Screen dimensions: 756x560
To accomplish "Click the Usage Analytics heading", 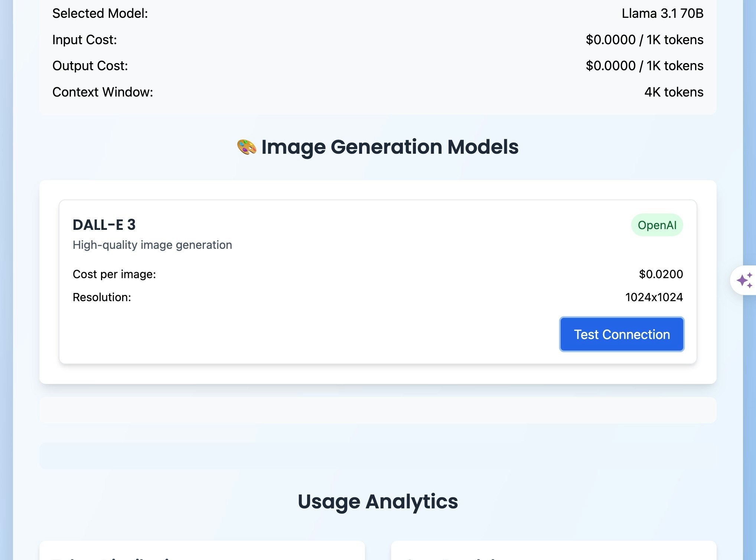I will tap(378, 501).
